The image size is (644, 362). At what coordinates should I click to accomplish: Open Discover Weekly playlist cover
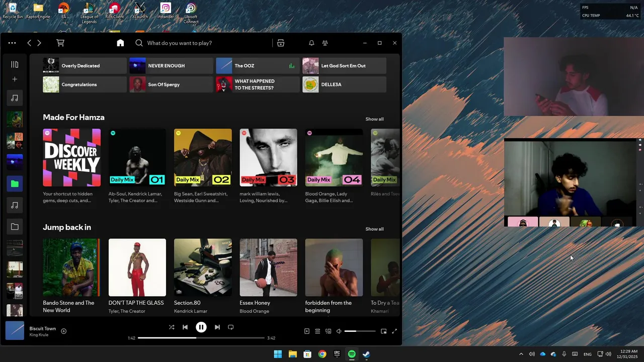pos(71,157)
